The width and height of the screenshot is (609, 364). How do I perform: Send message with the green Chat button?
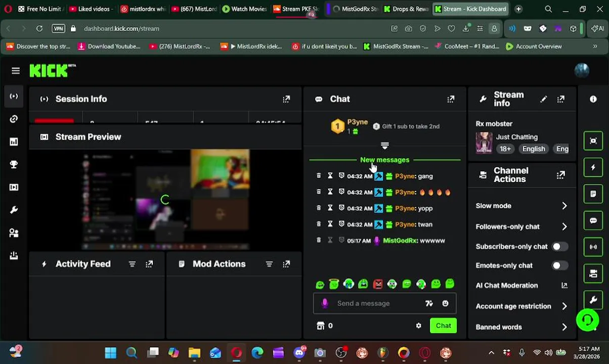[444, 326]
